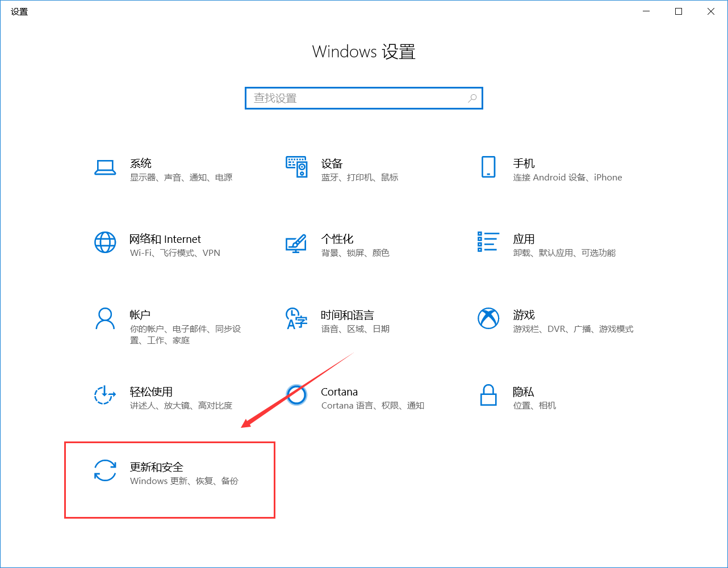Click the text 语音、区域、日期
The image size is (728, 568).
[x=355, y=329]
